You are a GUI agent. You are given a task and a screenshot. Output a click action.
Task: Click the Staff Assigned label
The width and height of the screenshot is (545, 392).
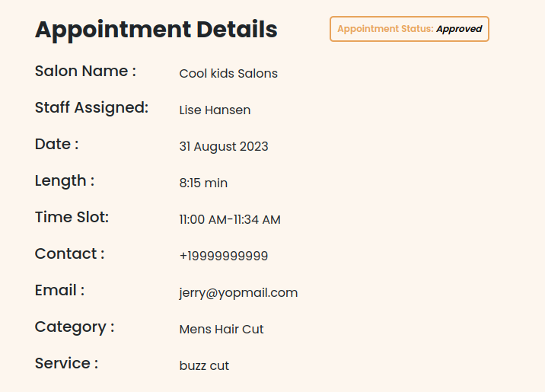pyautogui.click(x=91, y=108)
